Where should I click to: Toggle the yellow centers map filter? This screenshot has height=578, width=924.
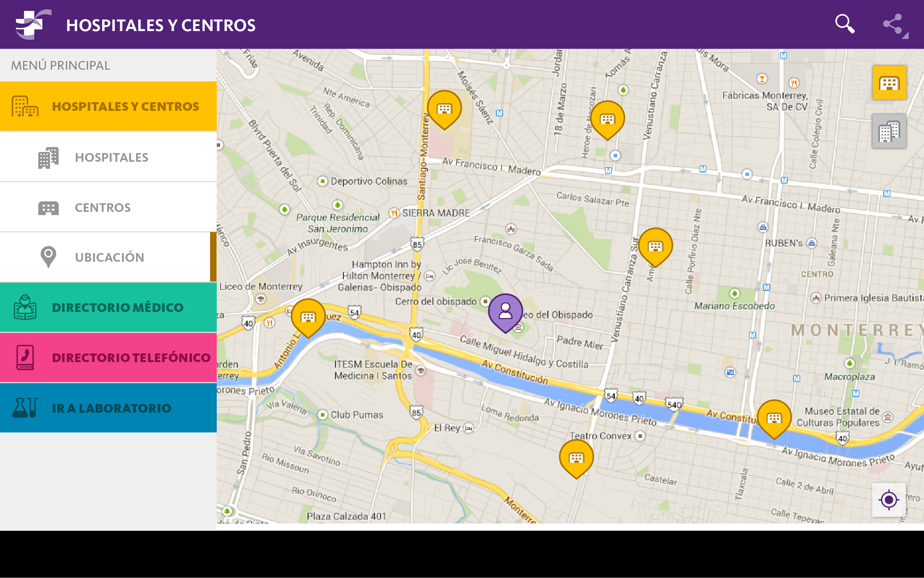pos(889,83)
